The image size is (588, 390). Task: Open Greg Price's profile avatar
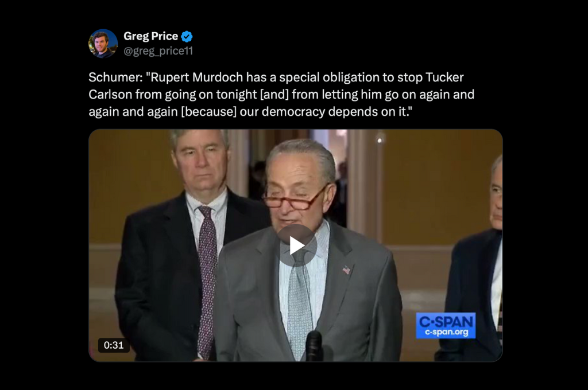click(x=103, y=44)
